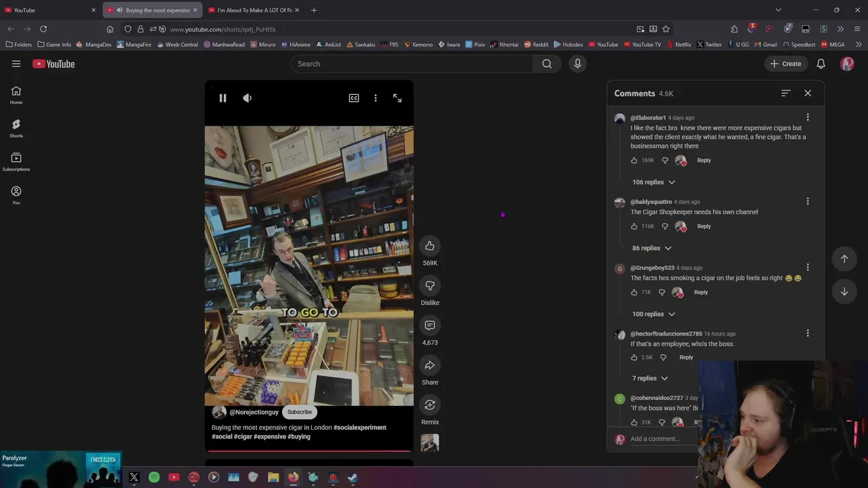Switch to the YouTube browser tab

[x=50, y=10]
